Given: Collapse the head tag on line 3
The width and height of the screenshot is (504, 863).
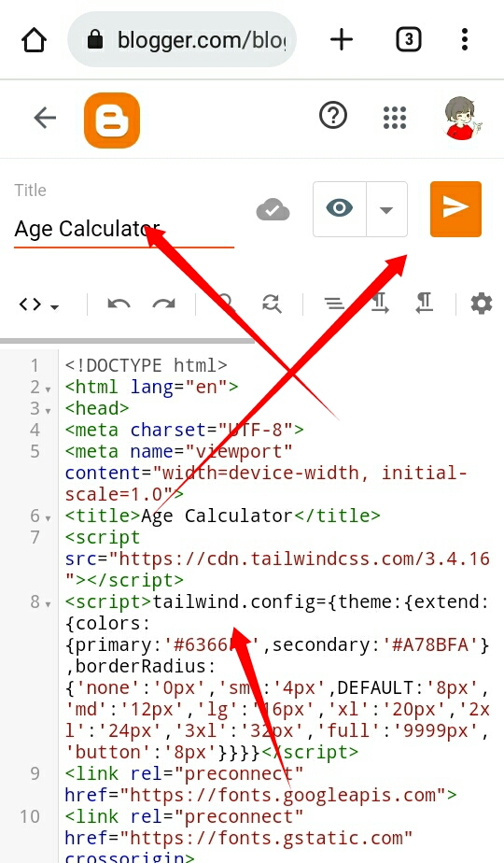Looking at the screenshot, I should 48,411.
